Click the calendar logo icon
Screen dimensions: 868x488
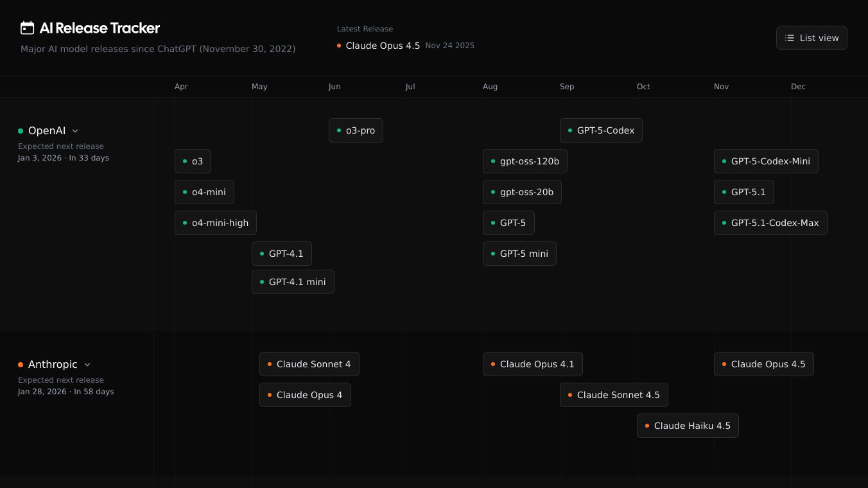27,28
